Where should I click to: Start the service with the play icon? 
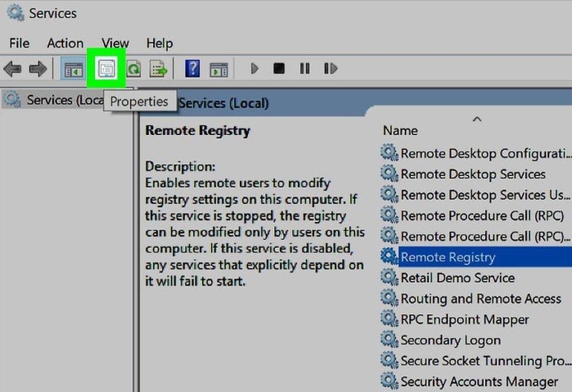[x=254, y=68]
